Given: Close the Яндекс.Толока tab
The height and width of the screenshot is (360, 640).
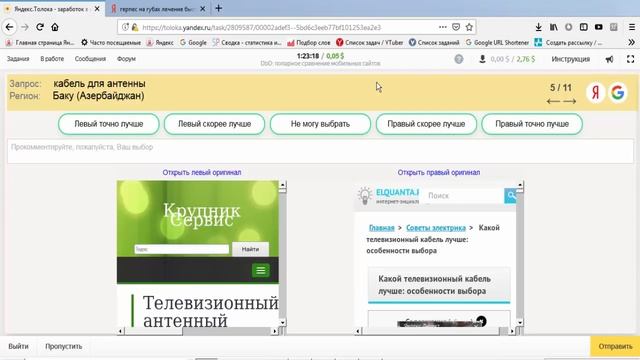Looking at the screenshot, I should (97, 9).
